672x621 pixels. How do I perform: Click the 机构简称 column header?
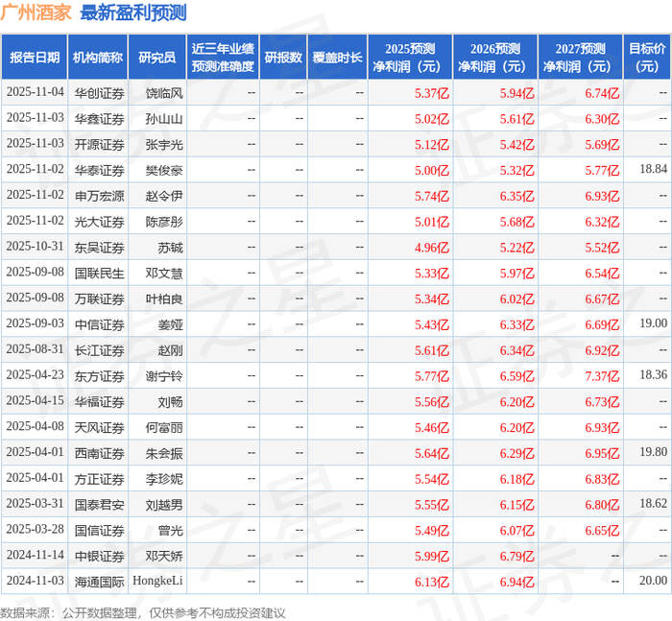point(98,57)
